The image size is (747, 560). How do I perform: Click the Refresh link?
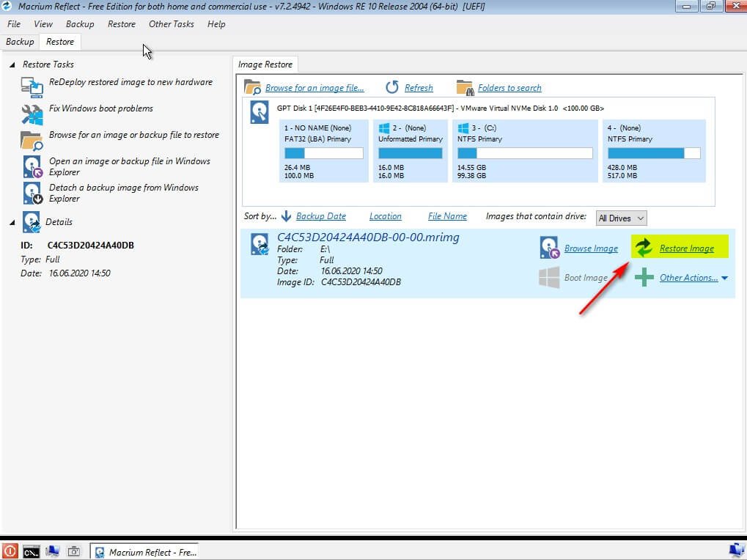click(x=419, y=88)
